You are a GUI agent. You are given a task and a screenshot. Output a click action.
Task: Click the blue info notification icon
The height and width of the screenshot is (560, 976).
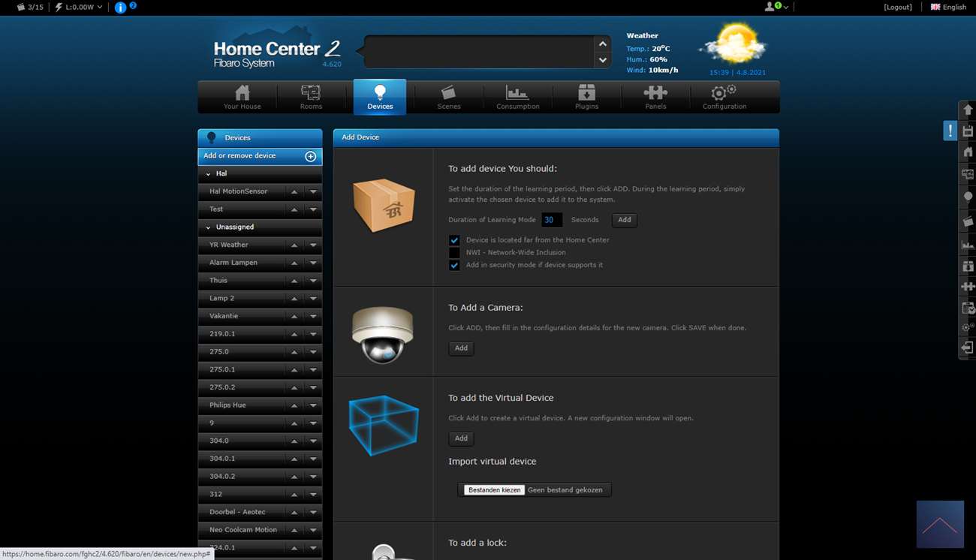click(x=120, y=8)
